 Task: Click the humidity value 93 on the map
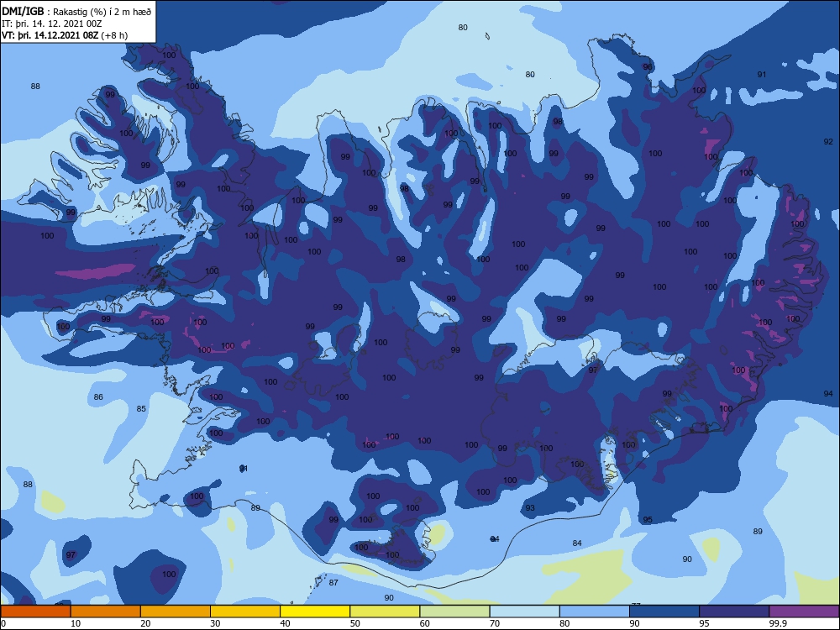(x=530, y=508)
